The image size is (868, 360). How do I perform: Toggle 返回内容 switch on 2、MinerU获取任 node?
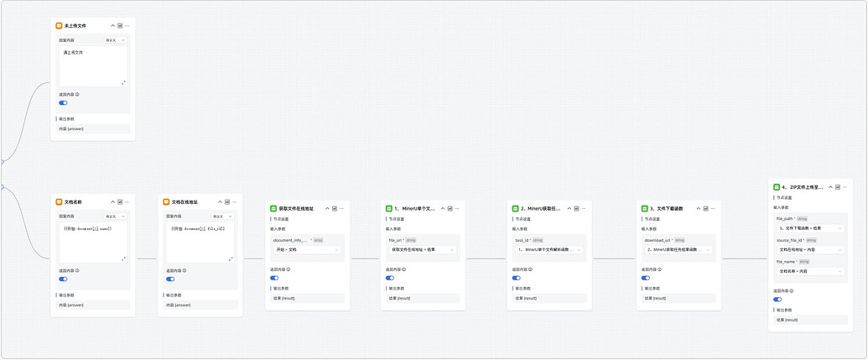click(x=516, y=278)
